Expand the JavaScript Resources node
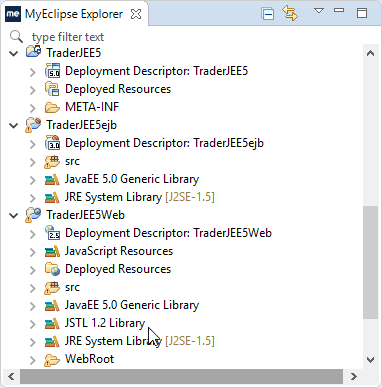Viewport: 382px width, 388px height. point(33,252)
